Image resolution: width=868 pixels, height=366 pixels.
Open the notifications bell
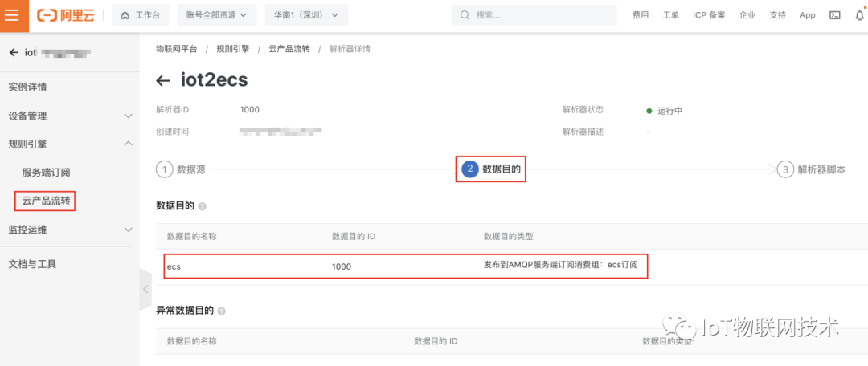pyautogui.click(x=859, y=15)
